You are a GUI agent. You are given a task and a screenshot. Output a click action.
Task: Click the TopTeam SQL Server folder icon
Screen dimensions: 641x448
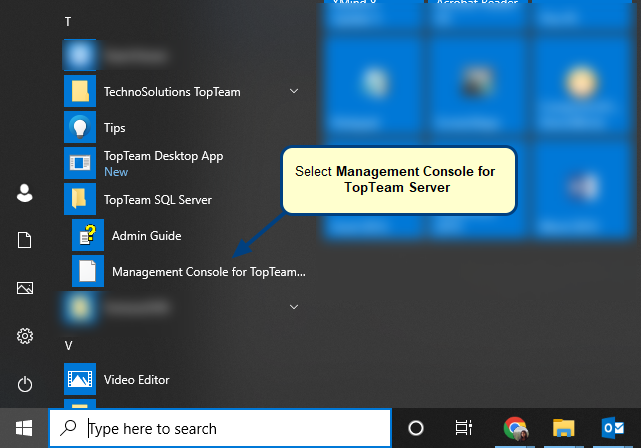(x=80, y=199)
